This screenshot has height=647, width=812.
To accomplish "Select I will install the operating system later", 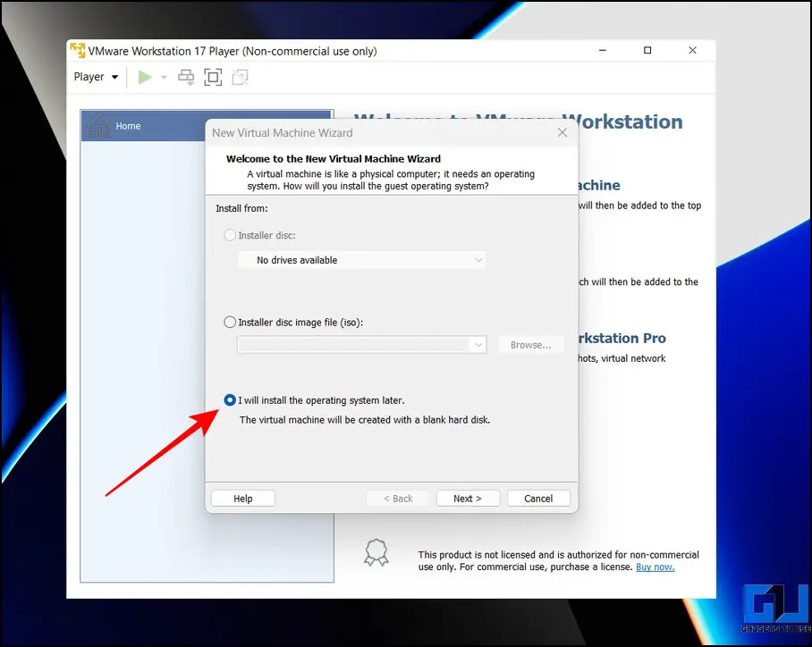I will [x=231, y=399].
